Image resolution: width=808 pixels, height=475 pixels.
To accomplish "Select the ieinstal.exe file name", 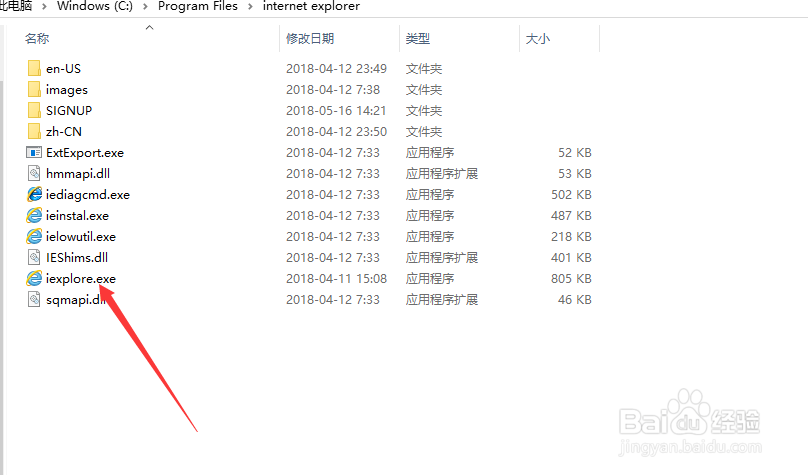I will point(77,215).
